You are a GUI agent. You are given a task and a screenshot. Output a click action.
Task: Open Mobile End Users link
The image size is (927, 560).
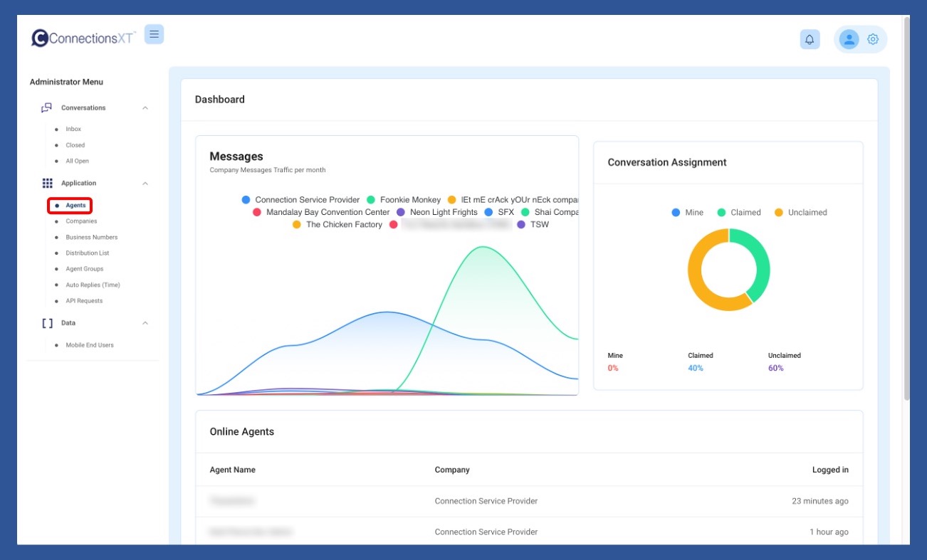[90, 345]
